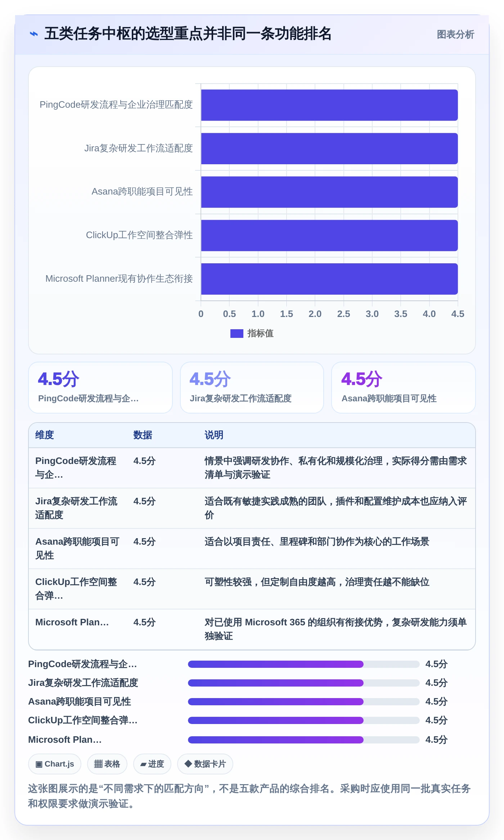Screen dimensions: 504x840
Task: Click the 进度 tag chip
Action: (x=152, y=764)
